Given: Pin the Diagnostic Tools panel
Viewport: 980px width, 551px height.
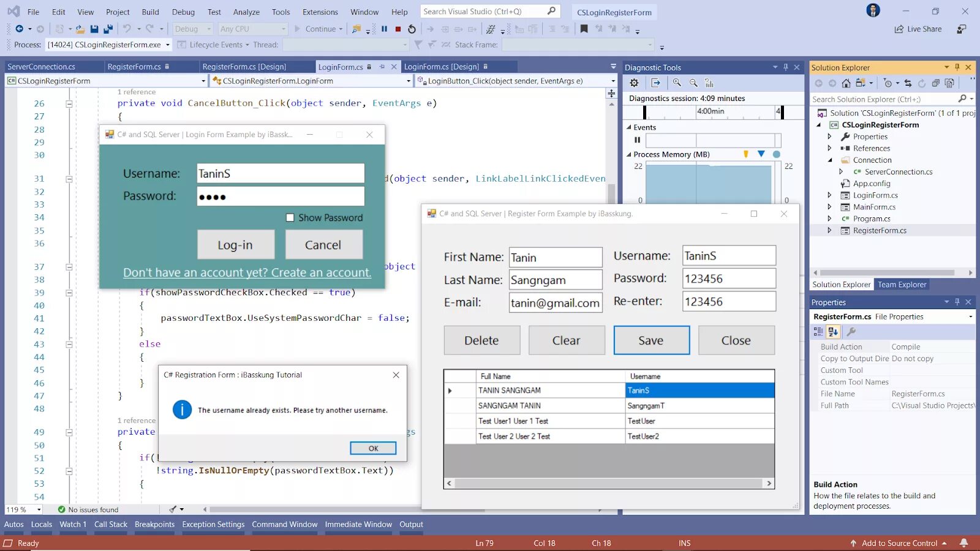Looking at the screenshot, I should click(786, 67).
